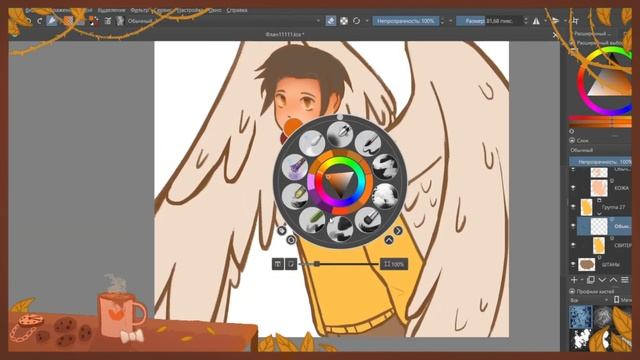Click the palette's upward chevron circle icon
The width and height of the screenshot is (640, 360).
389,240
